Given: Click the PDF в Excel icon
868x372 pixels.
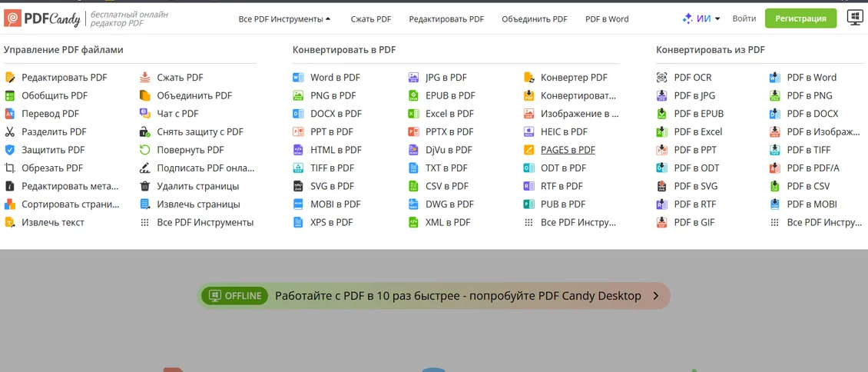Looking at the screenshot, I should 662,131.
